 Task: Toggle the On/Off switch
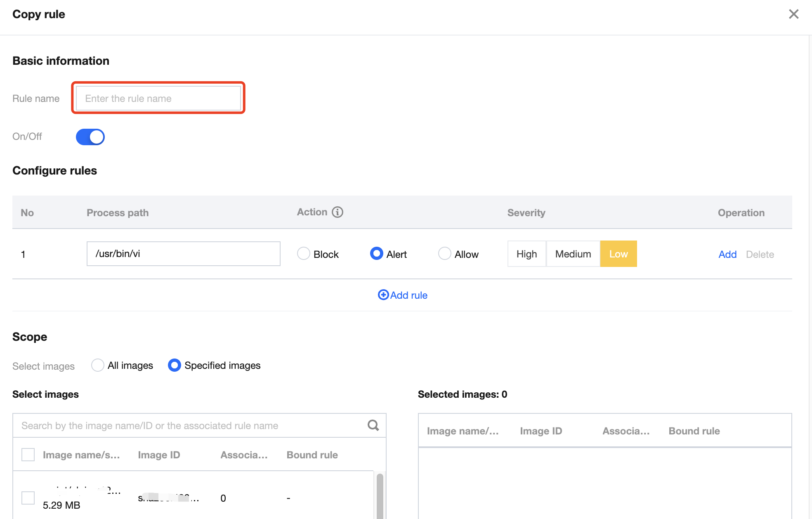tap(90, 137)
